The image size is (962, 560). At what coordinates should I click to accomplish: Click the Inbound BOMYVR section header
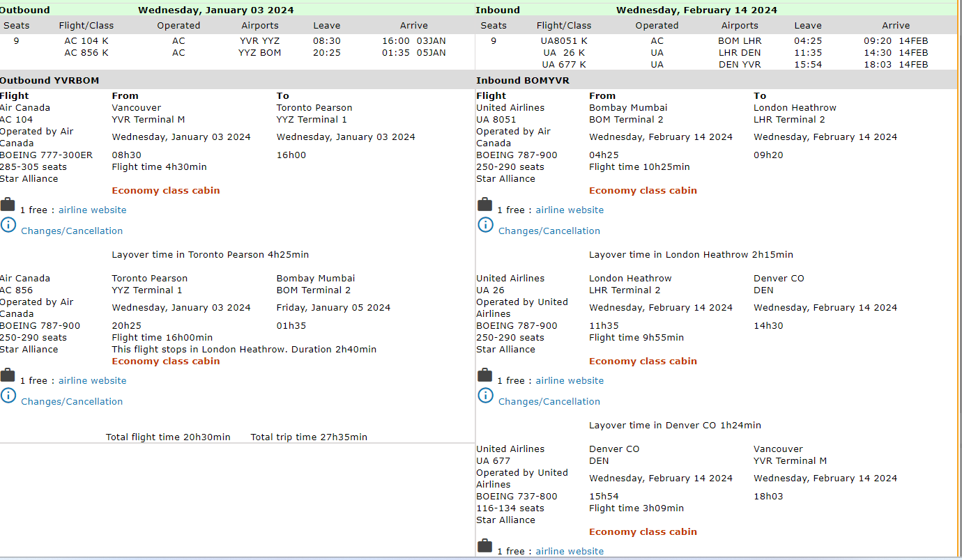(523, 81)
